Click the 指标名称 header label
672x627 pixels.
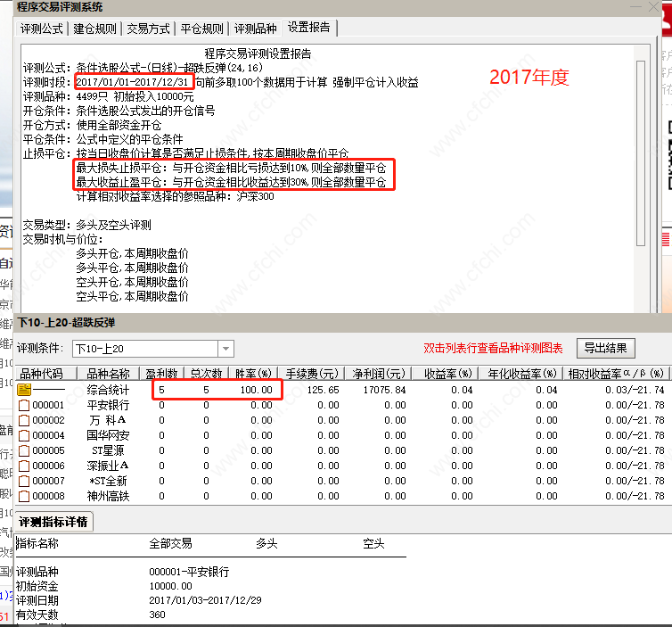click(37, 543)
